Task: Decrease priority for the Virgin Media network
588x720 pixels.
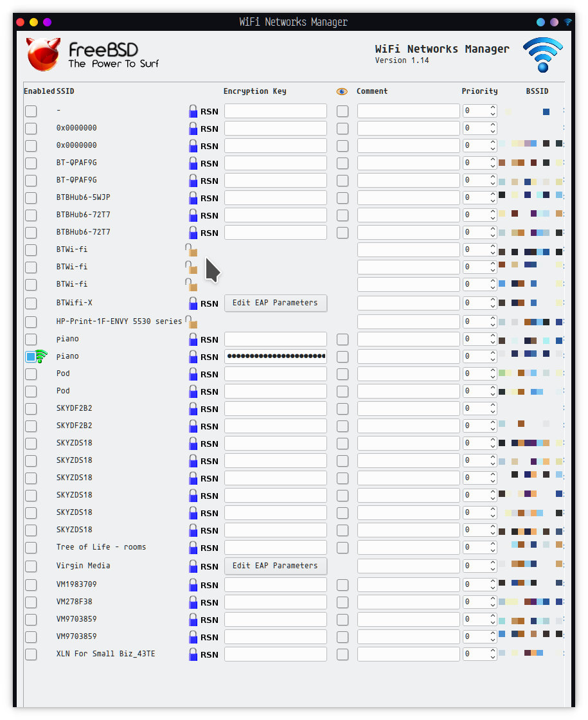Action: coord(493,570)
